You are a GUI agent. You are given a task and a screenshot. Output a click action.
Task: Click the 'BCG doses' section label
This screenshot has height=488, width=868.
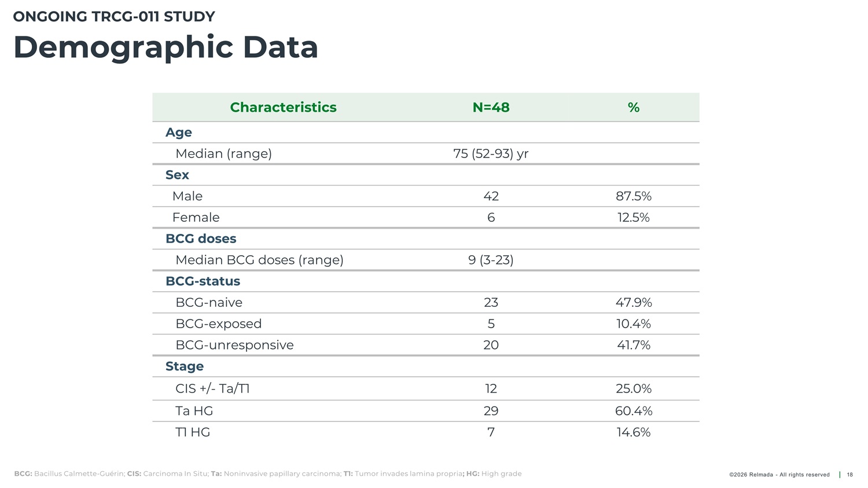pos(200,239)
